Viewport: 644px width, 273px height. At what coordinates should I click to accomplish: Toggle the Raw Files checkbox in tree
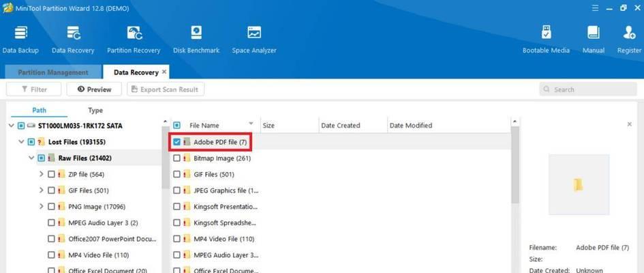point(41,158)
